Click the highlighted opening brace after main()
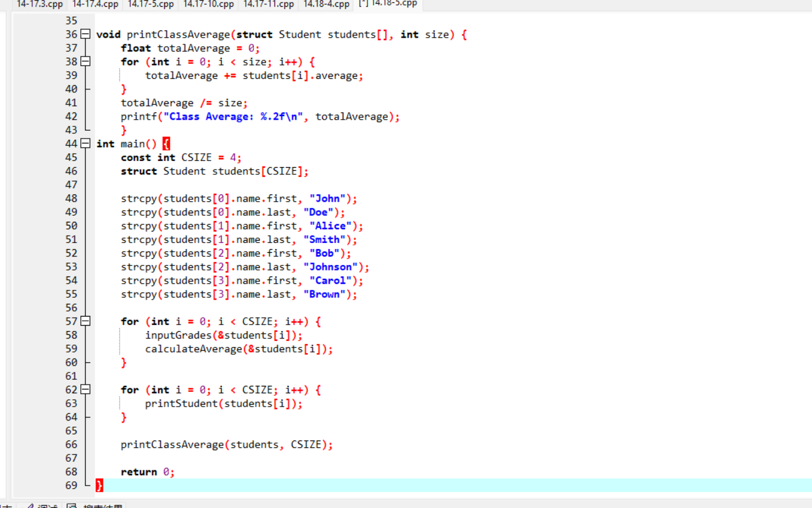Image resolution: width=812 pixels, height=508 pixels. [167, 144]
